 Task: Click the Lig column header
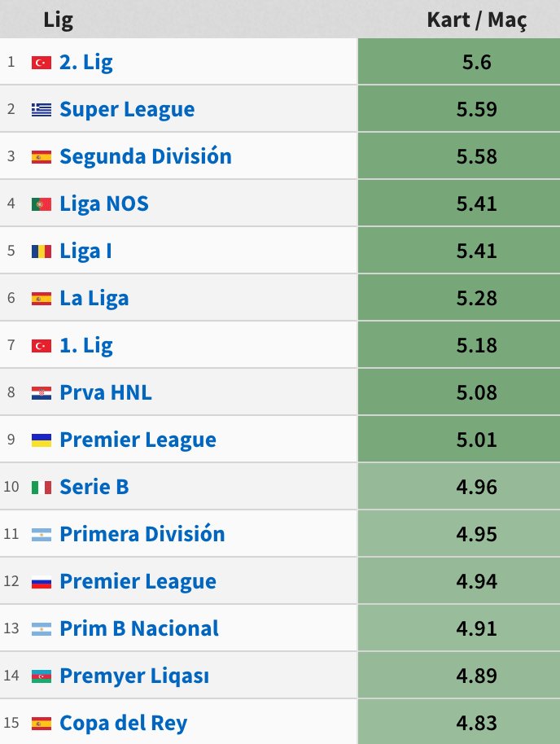(x=58, y=20)
